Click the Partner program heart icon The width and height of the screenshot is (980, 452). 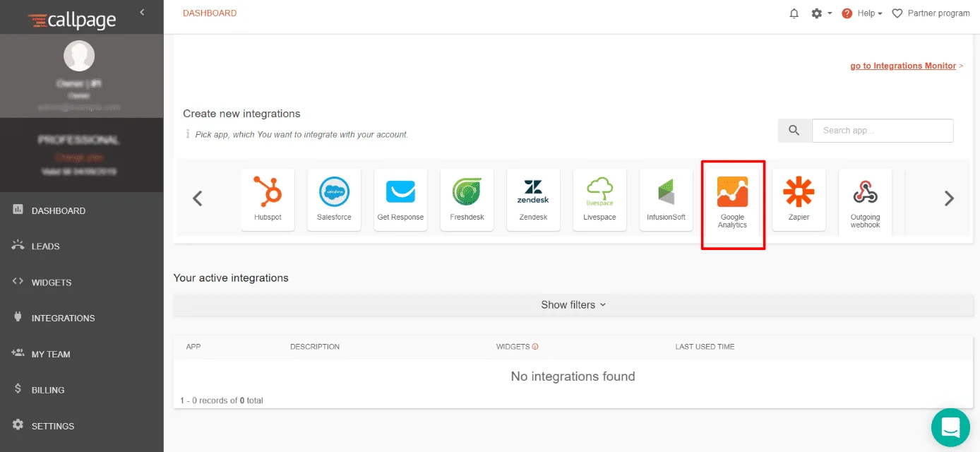click(x=897, y=13)
